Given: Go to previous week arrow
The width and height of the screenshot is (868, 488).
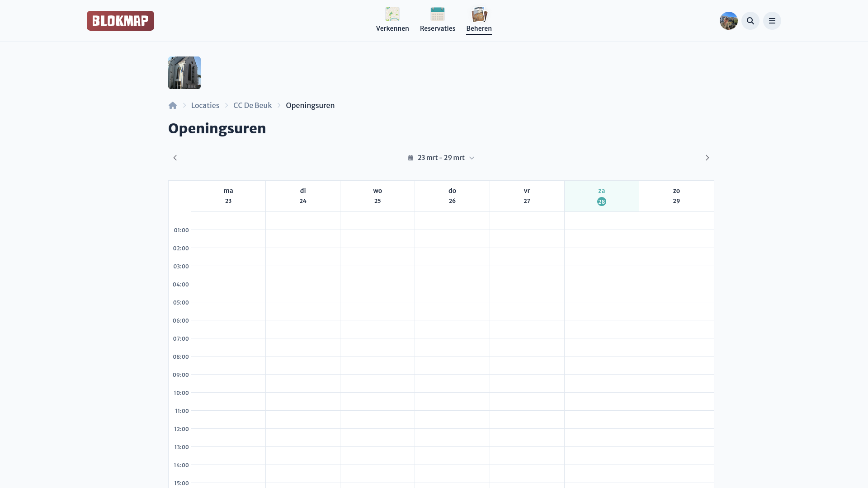Looking at the screenshot, I should click(175, 158).
